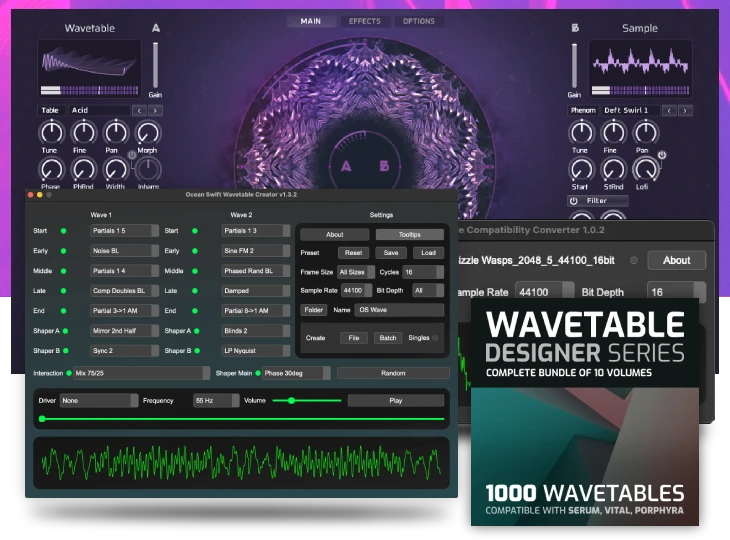Toggle Wave 1 Start green indicator
The width and height of the screenshot is (730, 540).
pos(63,231)
